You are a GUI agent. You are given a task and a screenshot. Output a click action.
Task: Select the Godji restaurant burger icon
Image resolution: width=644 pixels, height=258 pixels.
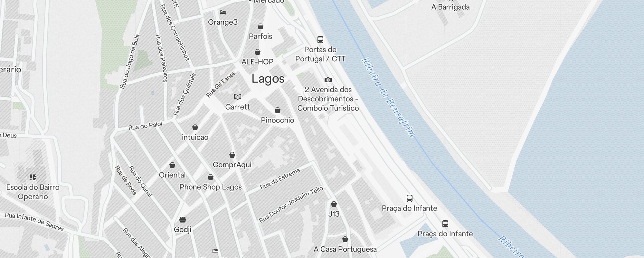(183, 220)
